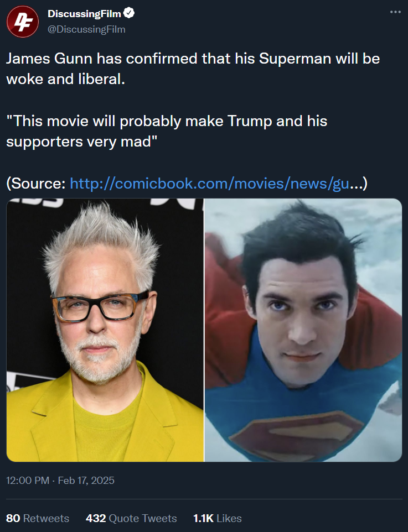Open the DiscussingFilm display name
The image size is (408, 532).
tap(84, 14)
